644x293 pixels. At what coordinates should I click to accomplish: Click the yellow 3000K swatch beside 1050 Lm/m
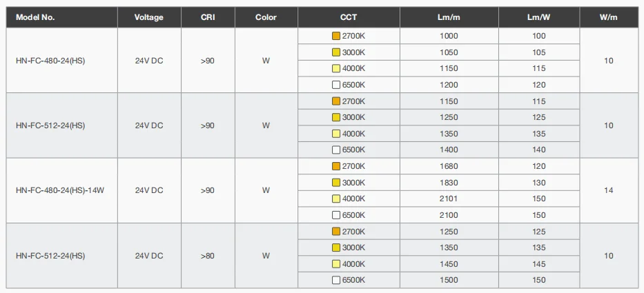coord(336,52)
